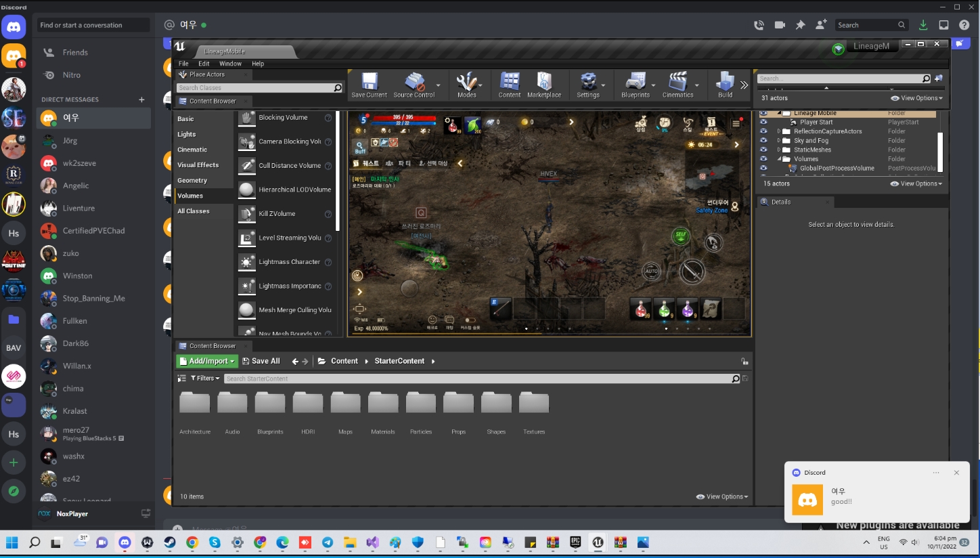Click the Save Current toolbar icon

(x=369, y=85)
